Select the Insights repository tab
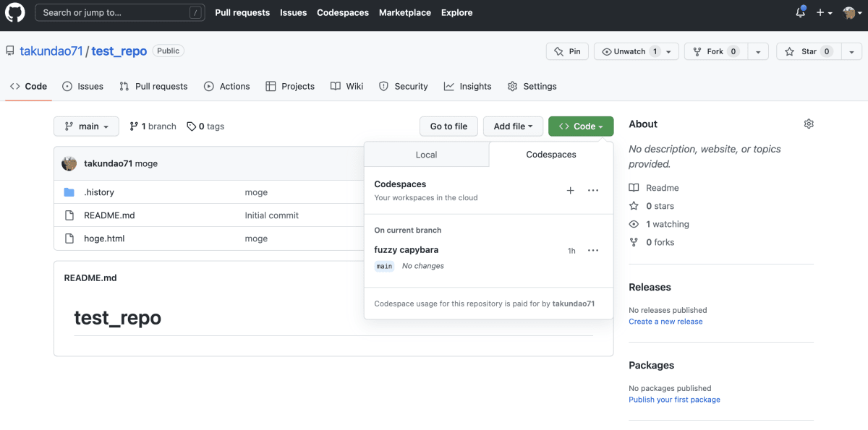The image size is (868, 430). [467, 86]
